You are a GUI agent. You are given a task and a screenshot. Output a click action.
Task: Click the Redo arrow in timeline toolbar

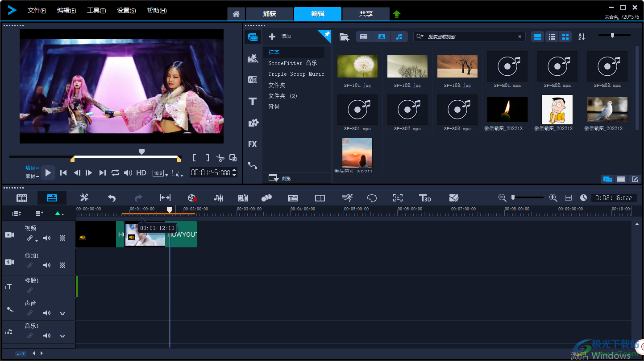(138, 198)
